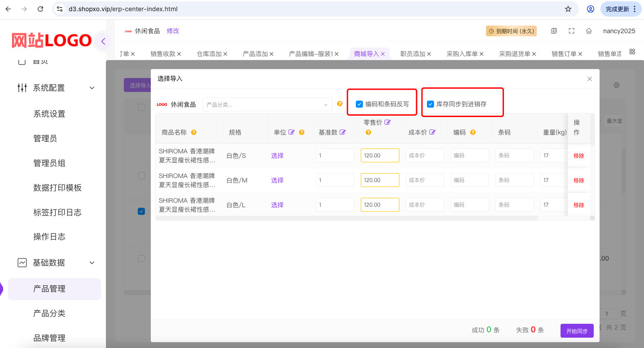Click the 编码 field in 白色/S row
644x348 pixels.
(x=470, y=156)
